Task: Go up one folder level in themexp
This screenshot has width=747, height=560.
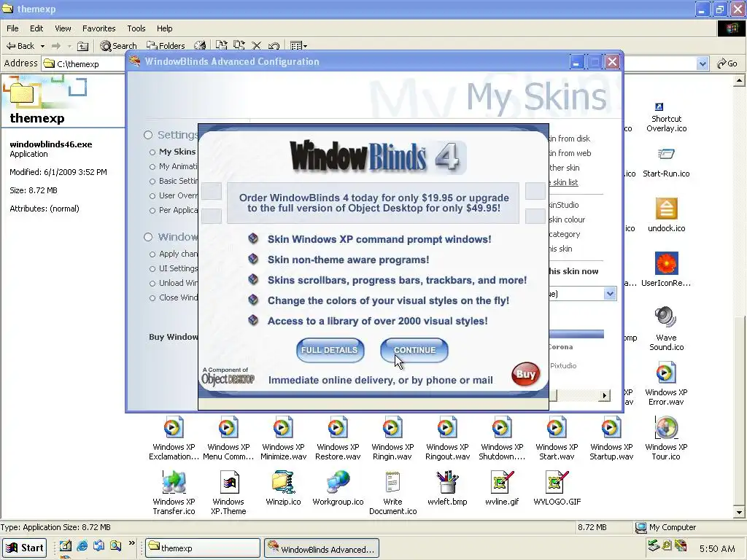Action: pyautogui.click(x=83, y=46)
